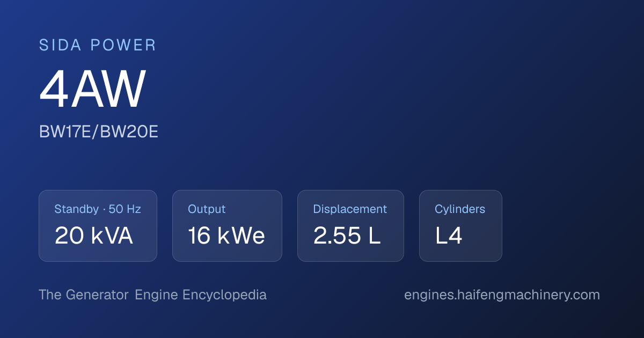Select the 4AW model heading
Screen dimensions: 644x338
point(92,90)
